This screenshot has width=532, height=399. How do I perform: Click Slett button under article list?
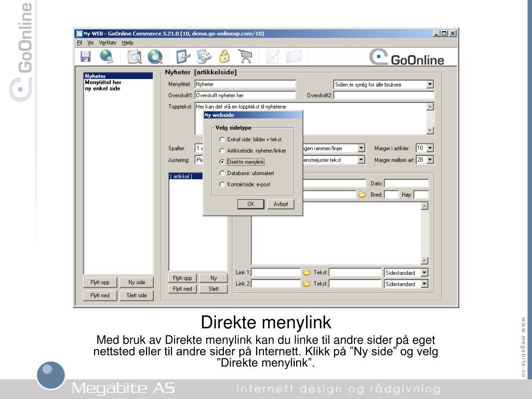tap(214, 289)
